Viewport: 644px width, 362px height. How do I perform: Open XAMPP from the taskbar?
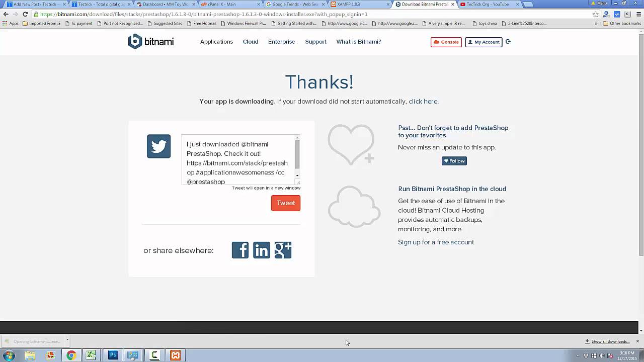(175, 355)
